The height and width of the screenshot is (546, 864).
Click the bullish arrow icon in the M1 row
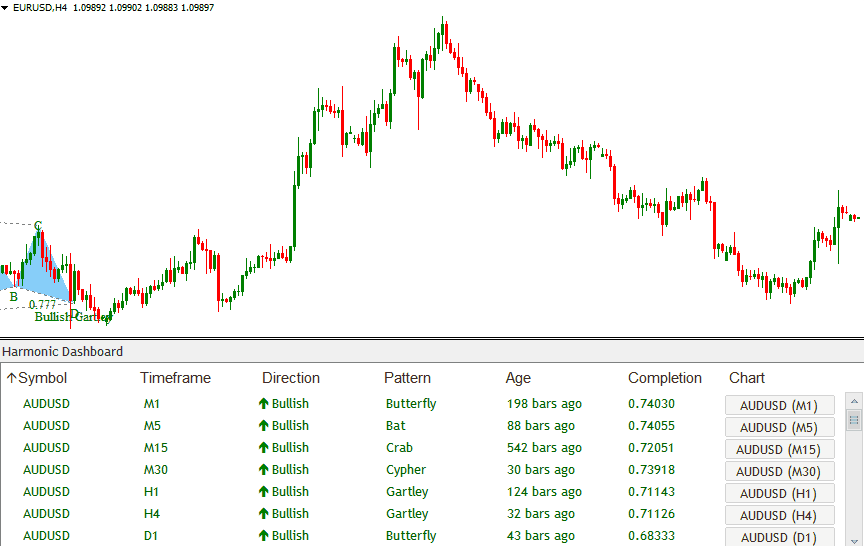(x=264, y=404)
